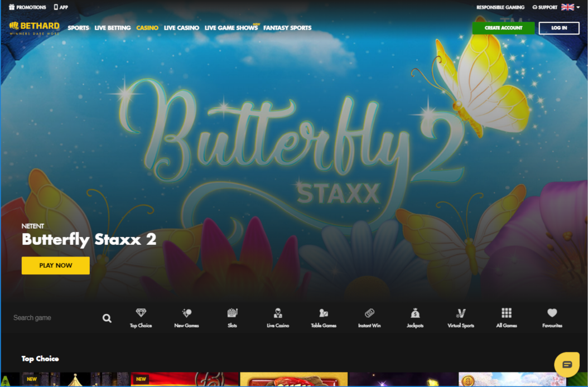Open the Live Betting section

click(x=113, y=28)
